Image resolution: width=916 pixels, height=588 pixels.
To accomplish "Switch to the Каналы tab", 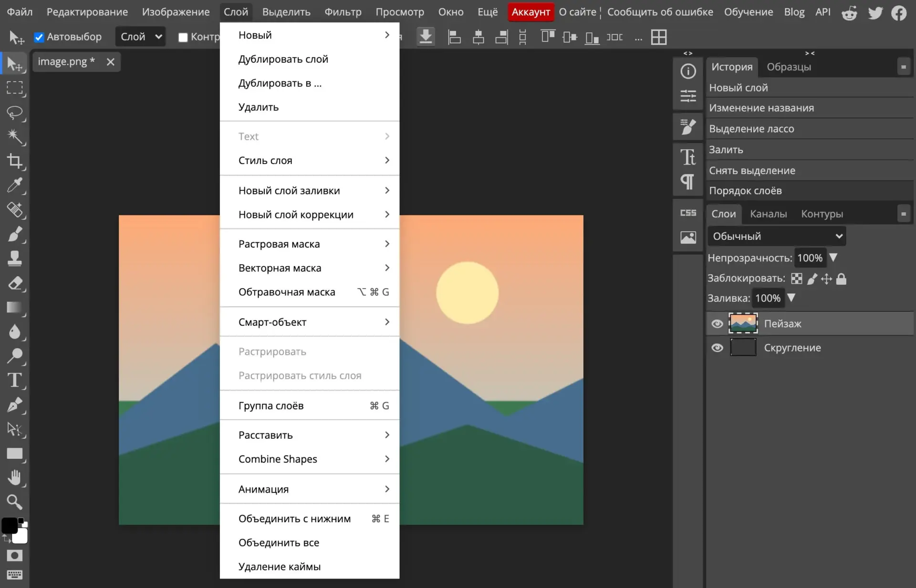I will click(768, 214).
